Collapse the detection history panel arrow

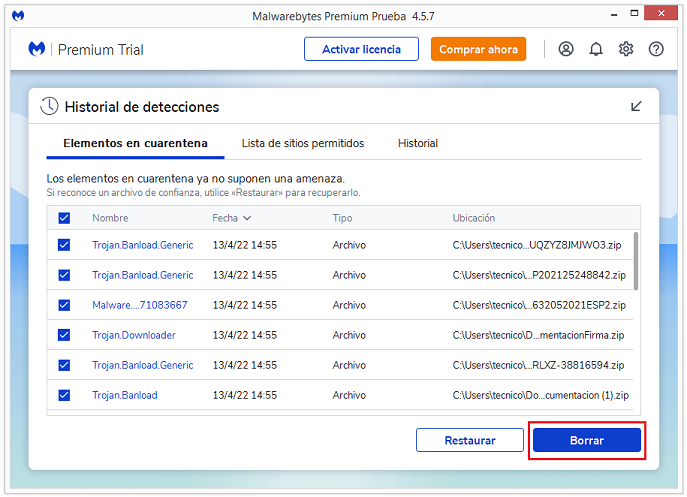[x=636, y=106]
